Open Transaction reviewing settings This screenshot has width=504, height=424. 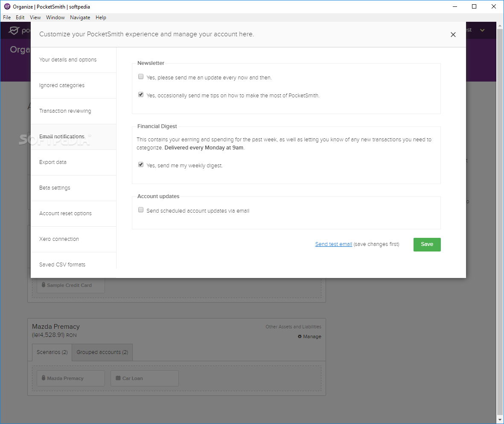tap(73, 111)
